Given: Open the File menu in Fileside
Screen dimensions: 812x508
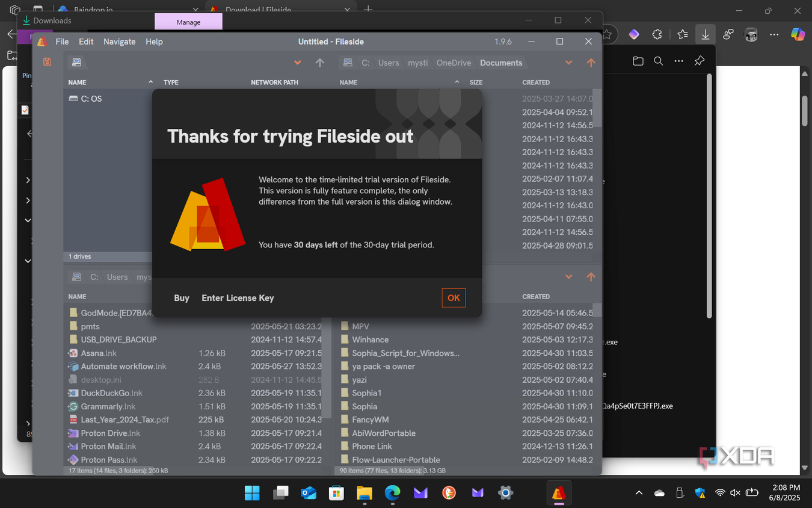Looking at the screenshot, I should [62, 42].
